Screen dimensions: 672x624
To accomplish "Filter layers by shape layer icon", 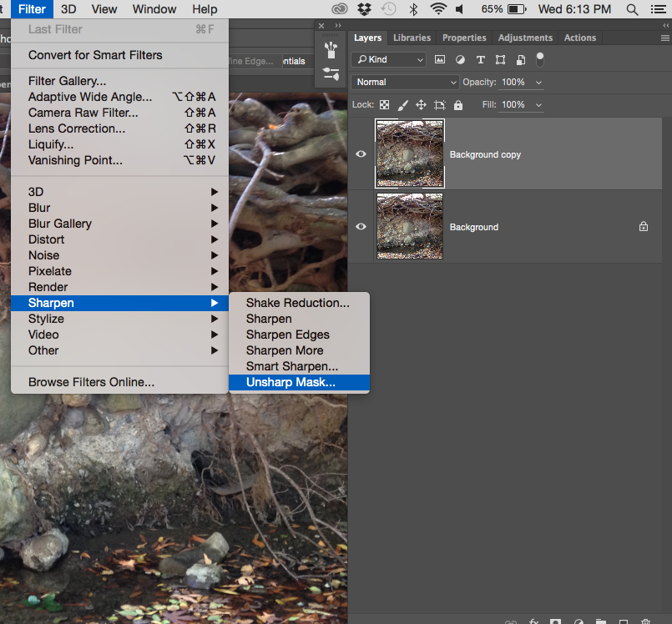I will point(500,59).
